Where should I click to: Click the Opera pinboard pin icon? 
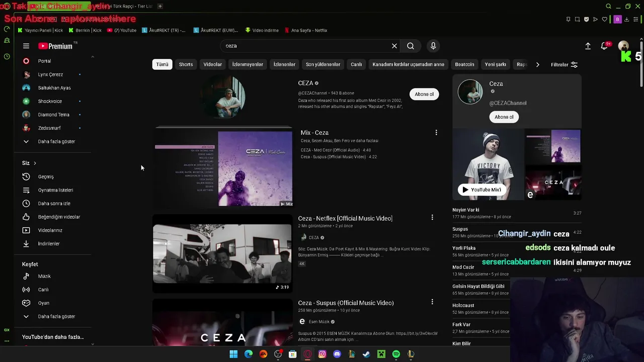[568, 19]
